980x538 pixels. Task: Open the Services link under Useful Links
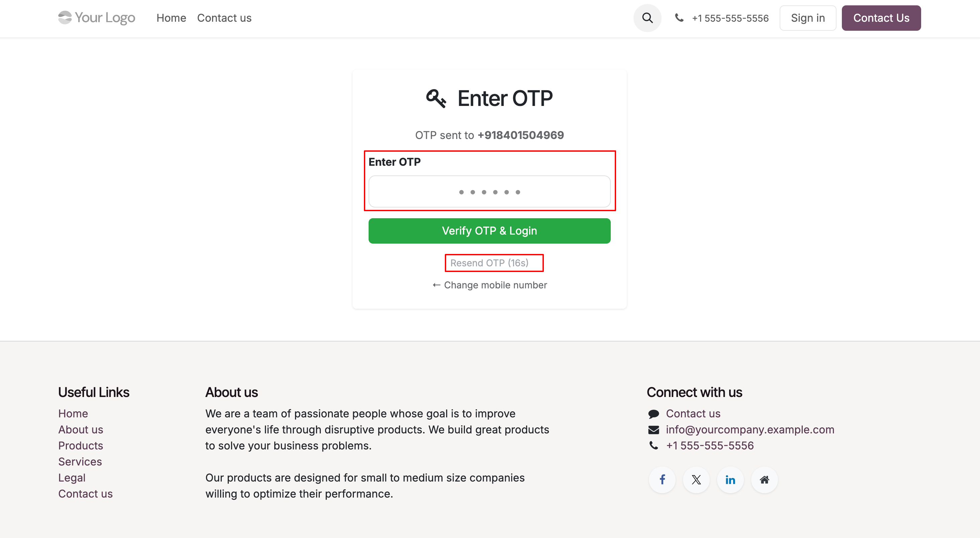[x=80, y=461]
